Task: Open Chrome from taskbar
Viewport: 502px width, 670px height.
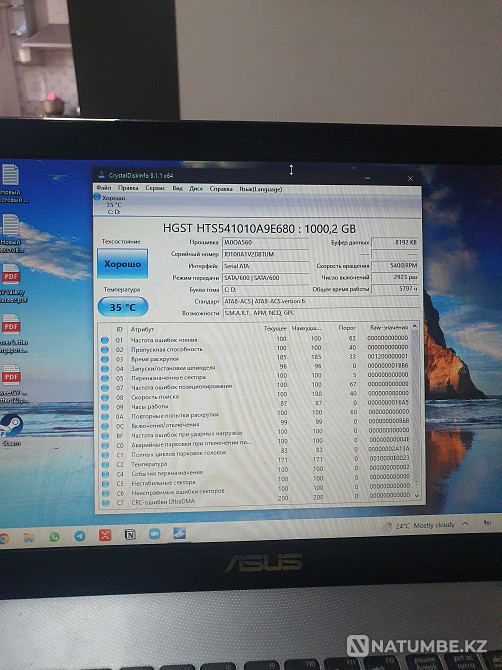Action: tap(4, 539)
